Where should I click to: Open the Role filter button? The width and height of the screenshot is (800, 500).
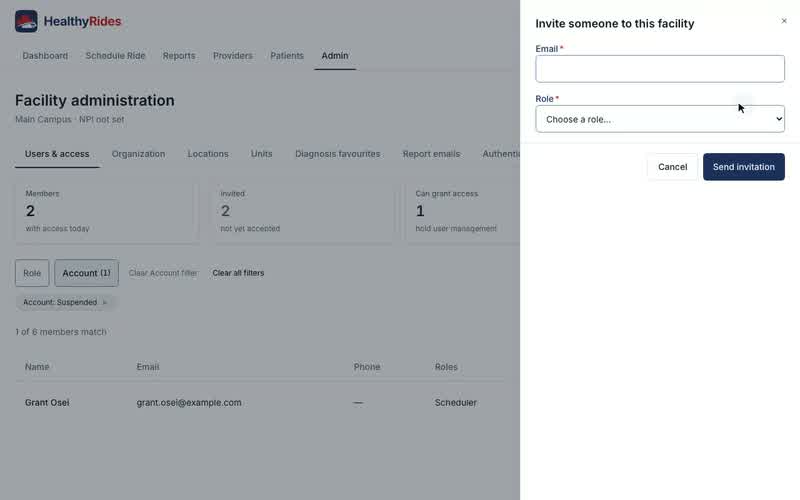pos(32,273)
